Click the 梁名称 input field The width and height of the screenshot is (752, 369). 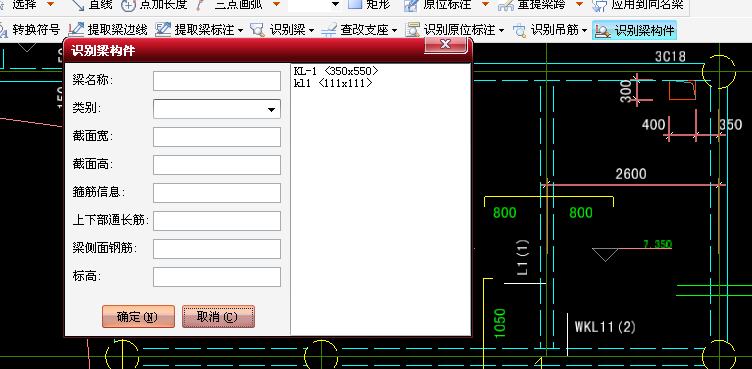[217, 81]
